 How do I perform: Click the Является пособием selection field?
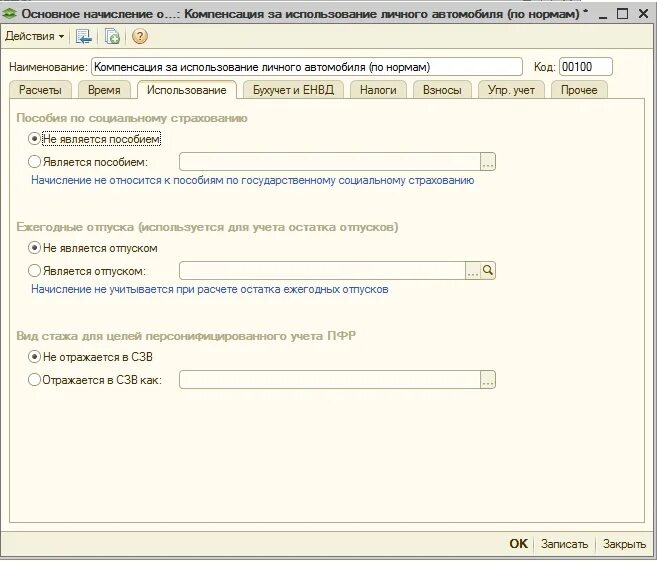(x=330, y=162)
